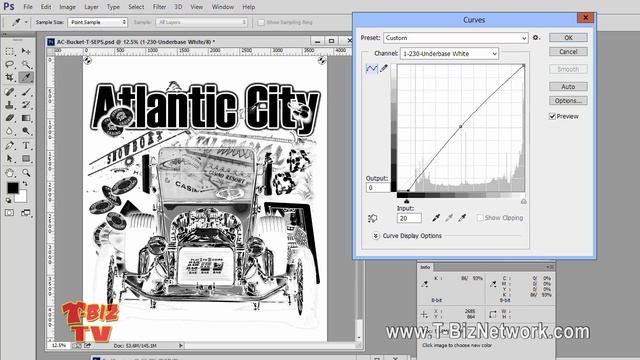Toggle Quick Mask mode
This screenshot has width=640, height=360.
click(9, 213)
